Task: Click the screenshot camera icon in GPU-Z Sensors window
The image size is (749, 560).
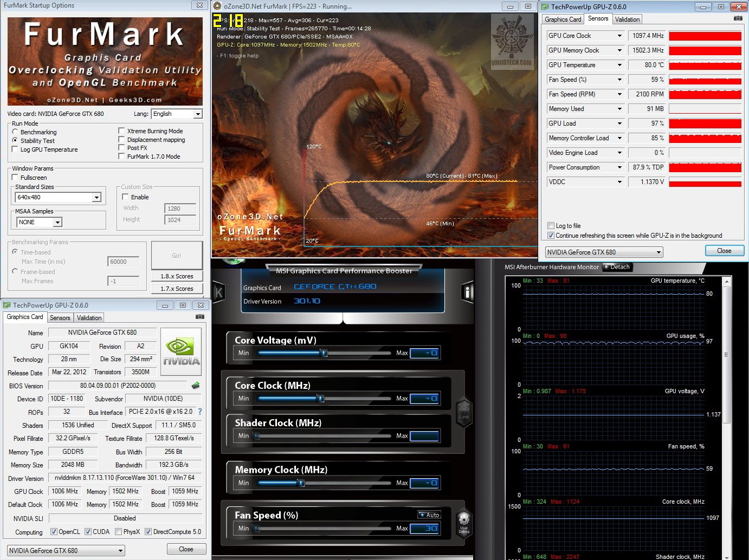Action: (x=738, y=18)
